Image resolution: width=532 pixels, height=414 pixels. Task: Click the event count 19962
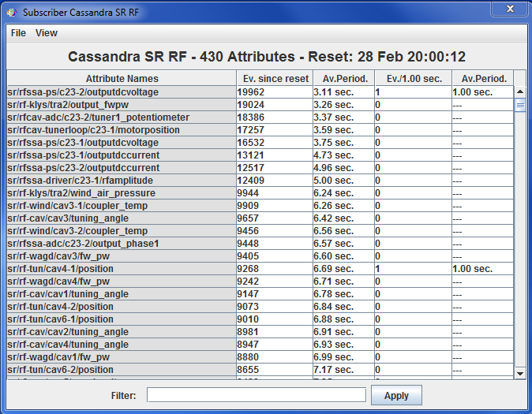coord(275,92)
